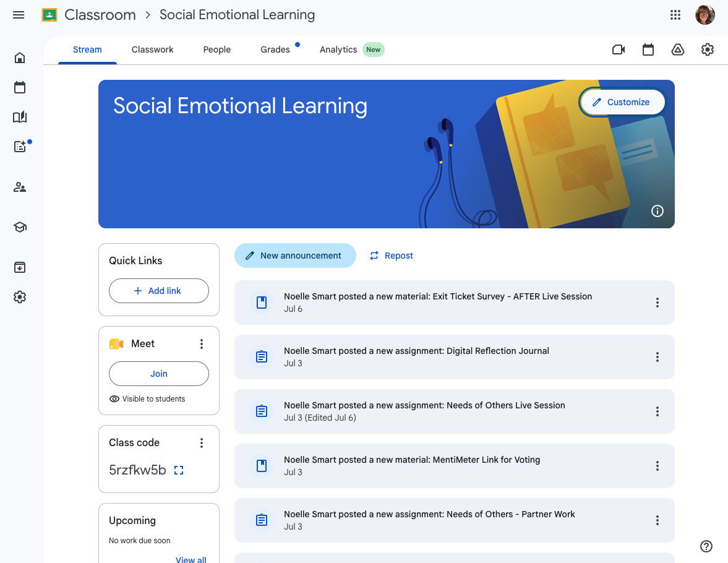Click the Repost button

[x=392, y=256]
